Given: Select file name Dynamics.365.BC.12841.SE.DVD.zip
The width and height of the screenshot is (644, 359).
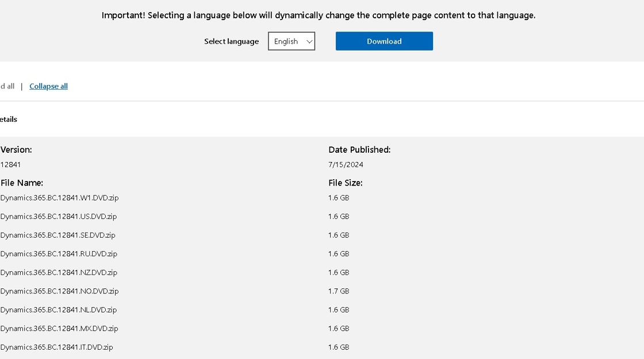Looking at the screenshot, I should click(x=57, y=235).
